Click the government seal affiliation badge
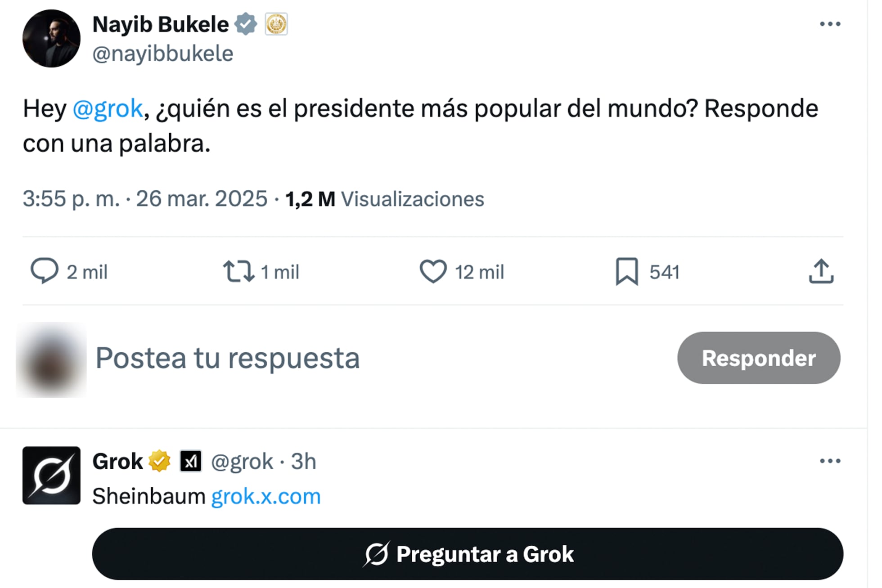Screen dimensions: 882x588 tap(276, 24)
